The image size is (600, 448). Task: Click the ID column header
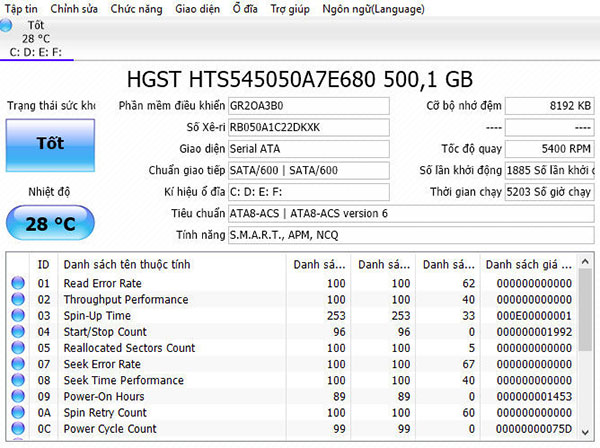pyautogui.click(x=43, y=264)
